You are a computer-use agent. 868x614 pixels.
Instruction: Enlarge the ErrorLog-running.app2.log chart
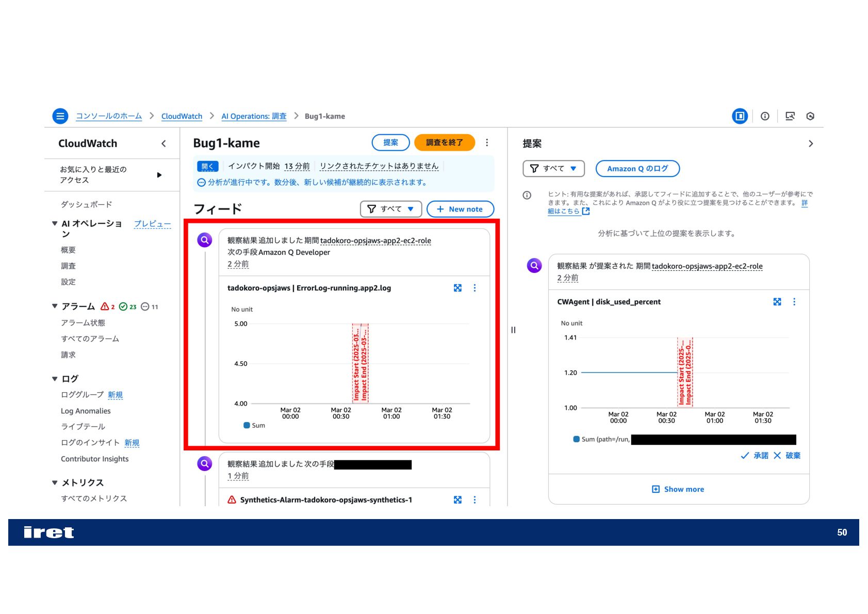click(x=457, y=288)
